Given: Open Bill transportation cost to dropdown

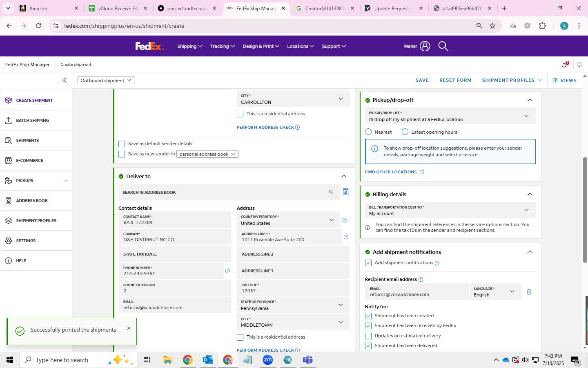Looking at the screenshot, I should click(450, 210).
